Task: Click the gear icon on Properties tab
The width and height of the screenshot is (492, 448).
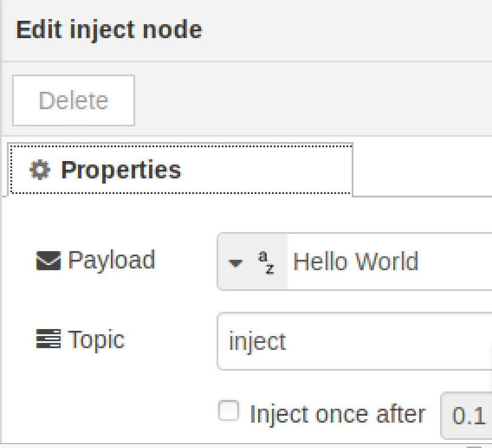Action: coord(40,170)
